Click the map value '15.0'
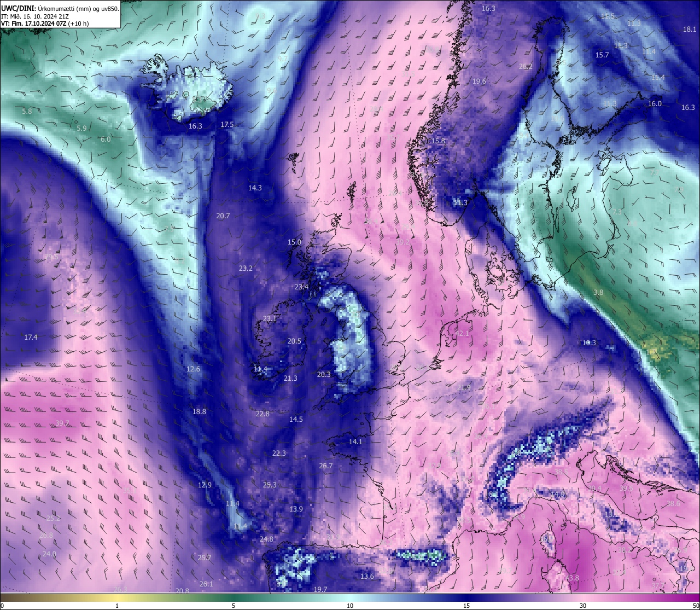 294,242
